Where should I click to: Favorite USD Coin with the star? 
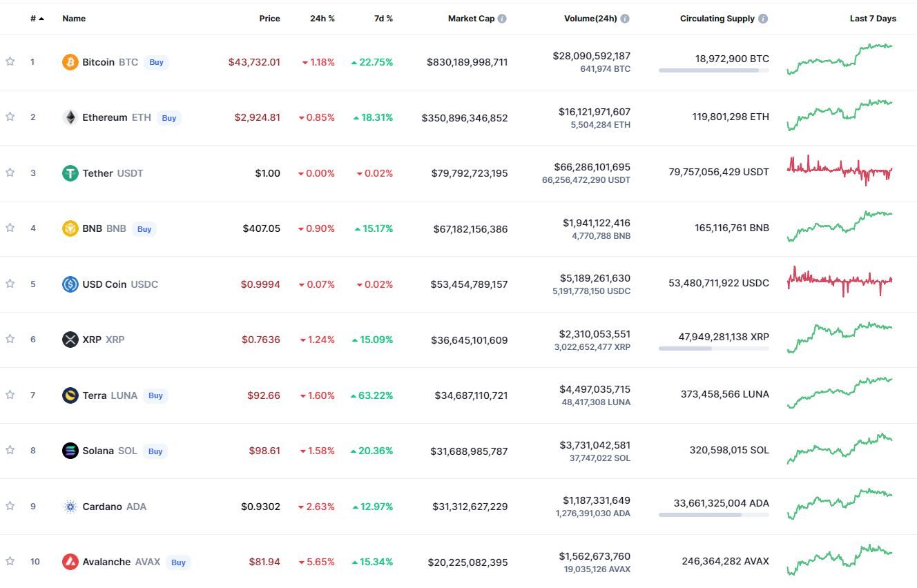pyautogui.click(x=10, y=284)
